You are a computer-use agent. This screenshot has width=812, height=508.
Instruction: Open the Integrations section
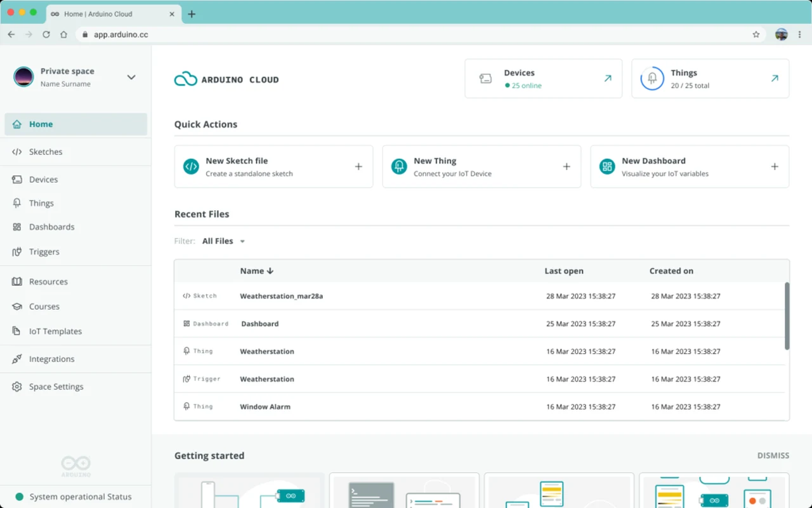(x=53, y=358)
